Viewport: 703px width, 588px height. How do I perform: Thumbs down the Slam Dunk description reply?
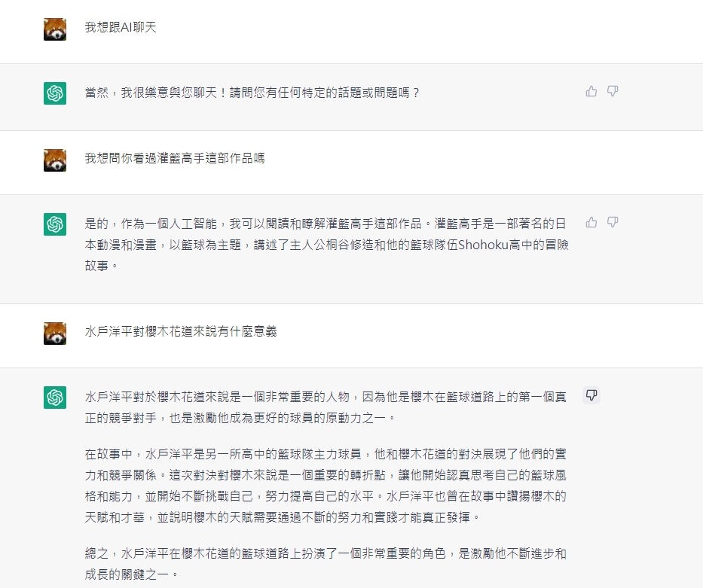(x=613, y=222)
